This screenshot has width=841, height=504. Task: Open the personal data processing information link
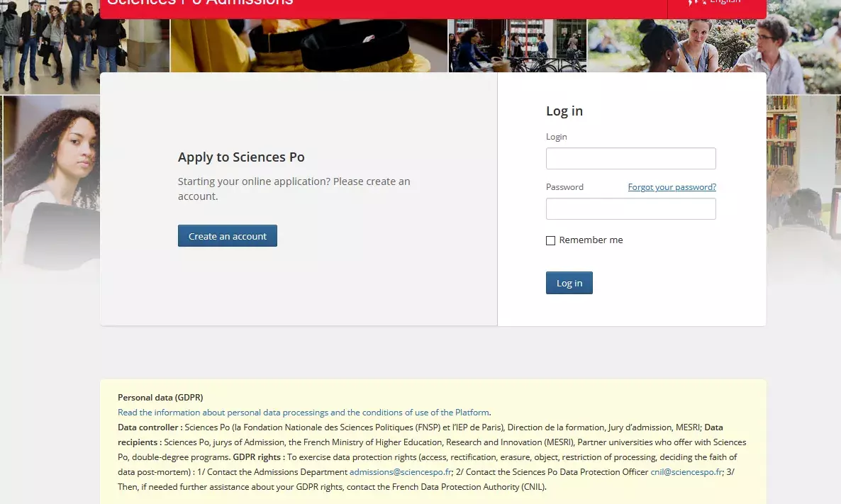tap(303, 413)
